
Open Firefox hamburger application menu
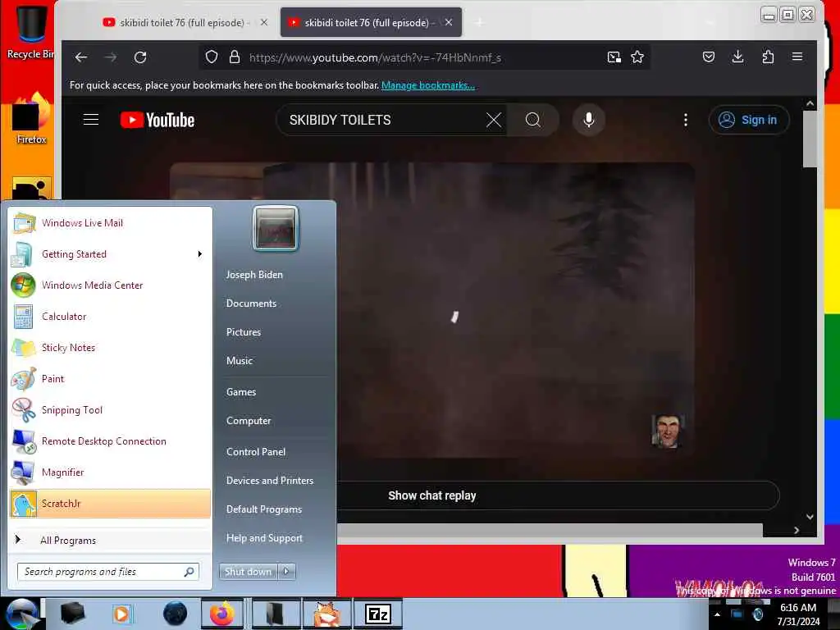click(797, 57)
